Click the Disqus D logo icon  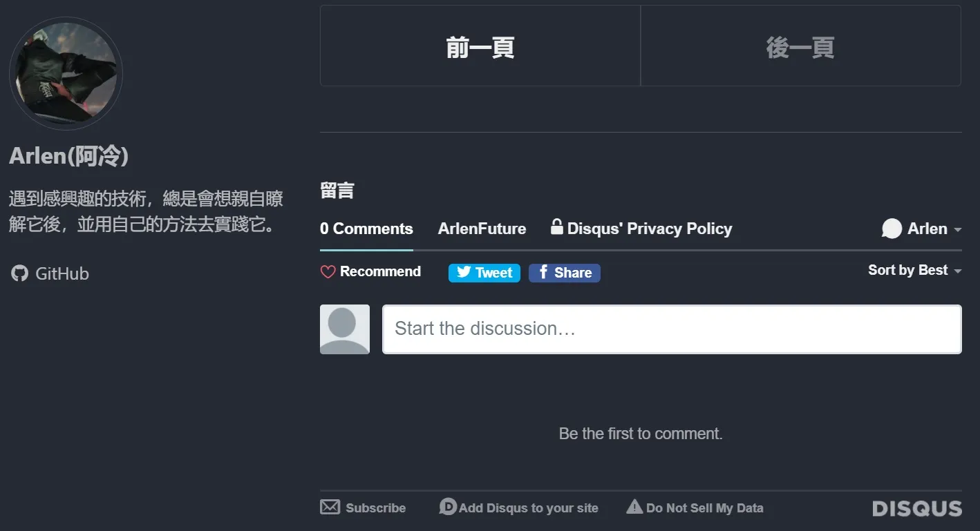coord(448,507)
